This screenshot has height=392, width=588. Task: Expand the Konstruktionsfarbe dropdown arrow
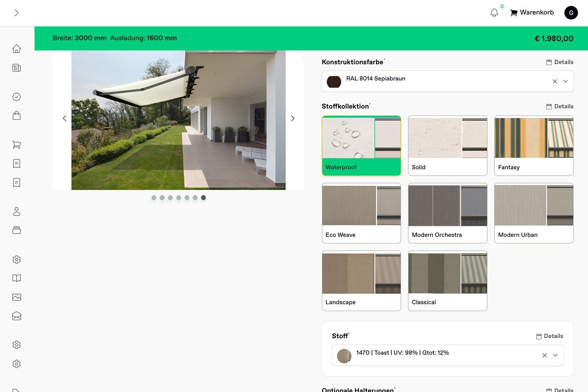[x=566, y=81]
